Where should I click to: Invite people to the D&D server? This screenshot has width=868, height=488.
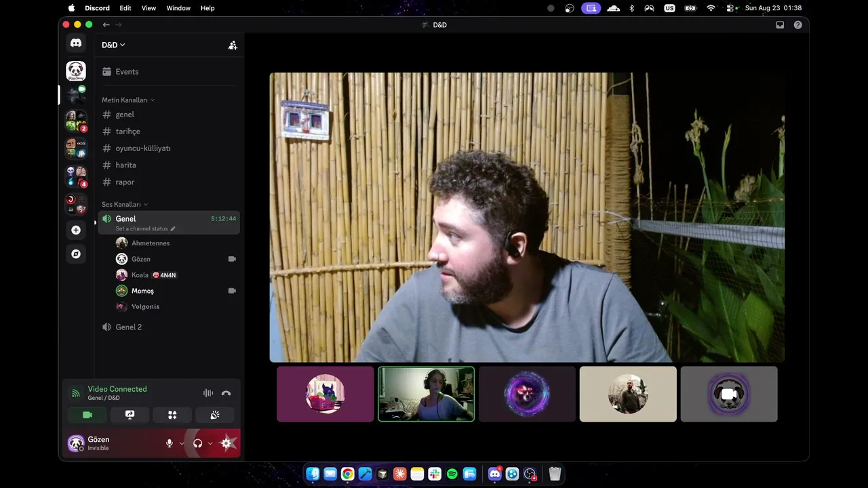[233, 45]
